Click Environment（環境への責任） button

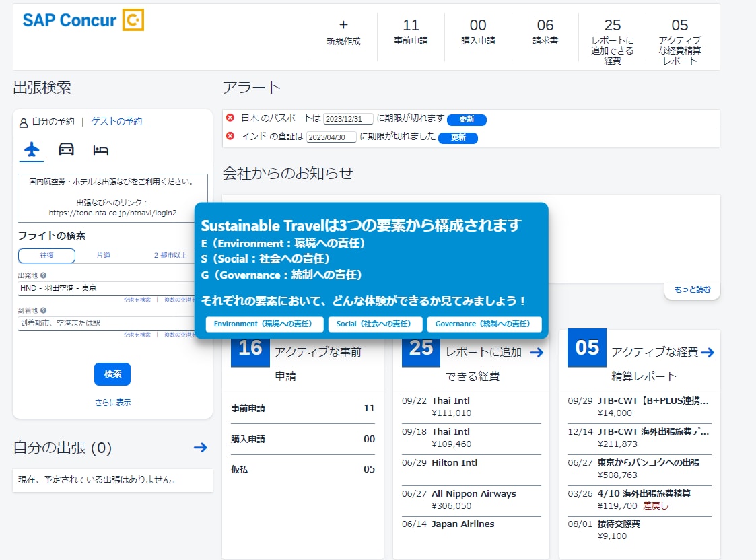point(263,324)
